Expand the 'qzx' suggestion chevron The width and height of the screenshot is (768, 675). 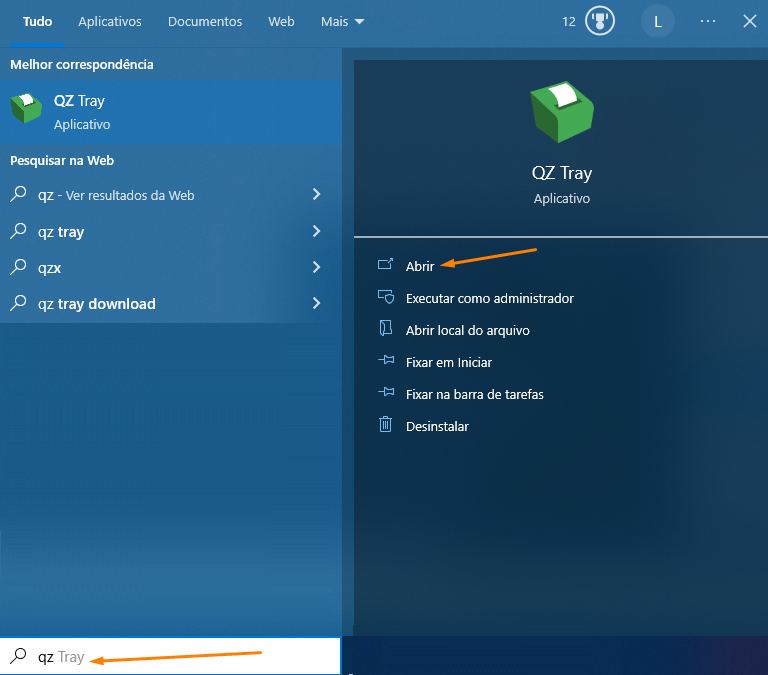click(316, 267)
